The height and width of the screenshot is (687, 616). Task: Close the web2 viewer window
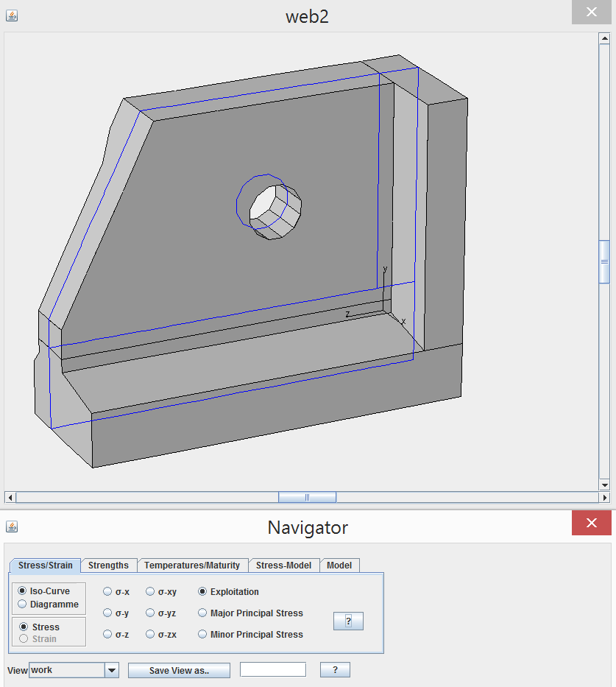click(x=591, y=13)
